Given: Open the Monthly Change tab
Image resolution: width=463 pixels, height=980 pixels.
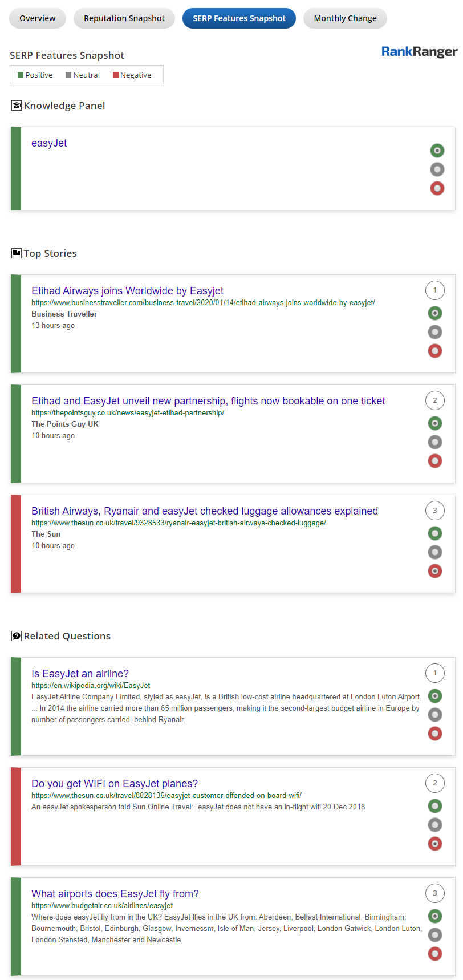Looking at the screenshot, I should tap(345, 18).
